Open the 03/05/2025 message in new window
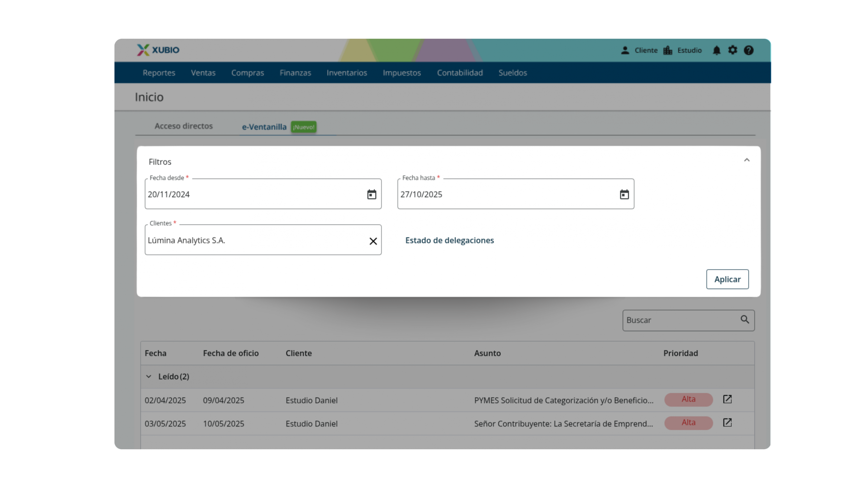This screenshot has height=488, width=868. coord(727,423)
